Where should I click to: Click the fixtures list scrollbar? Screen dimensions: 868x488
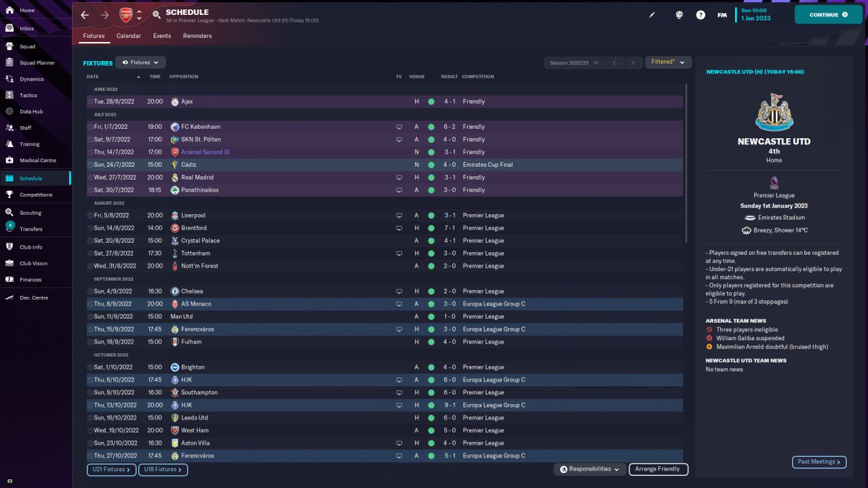686,163
